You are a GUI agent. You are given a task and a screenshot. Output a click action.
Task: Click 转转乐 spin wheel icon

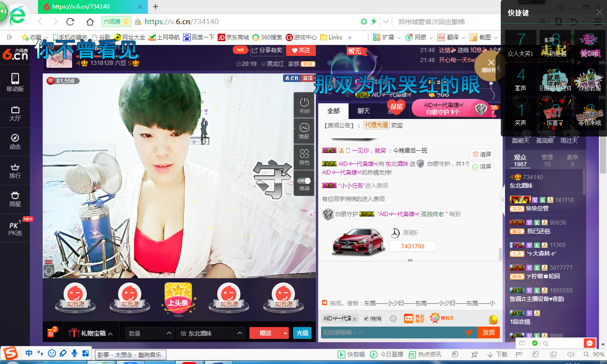(442, 318)
